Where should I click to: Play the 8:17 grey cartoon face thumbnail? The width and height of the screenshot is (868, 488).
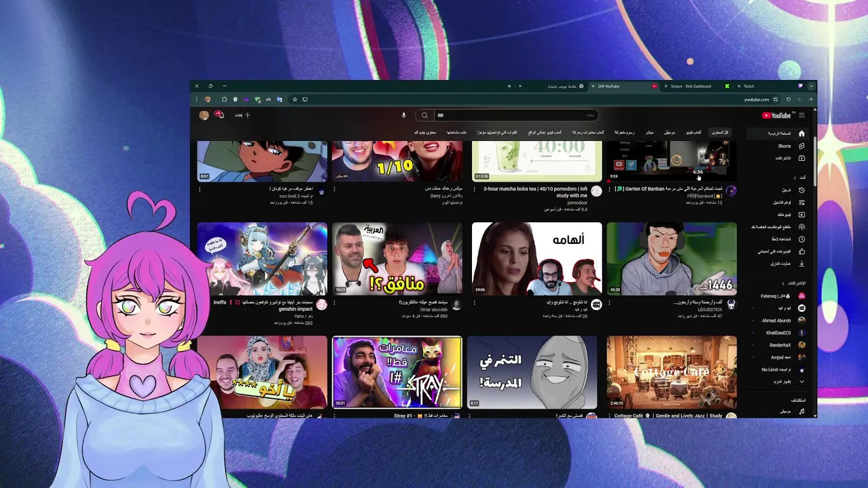tap(532, 371)
